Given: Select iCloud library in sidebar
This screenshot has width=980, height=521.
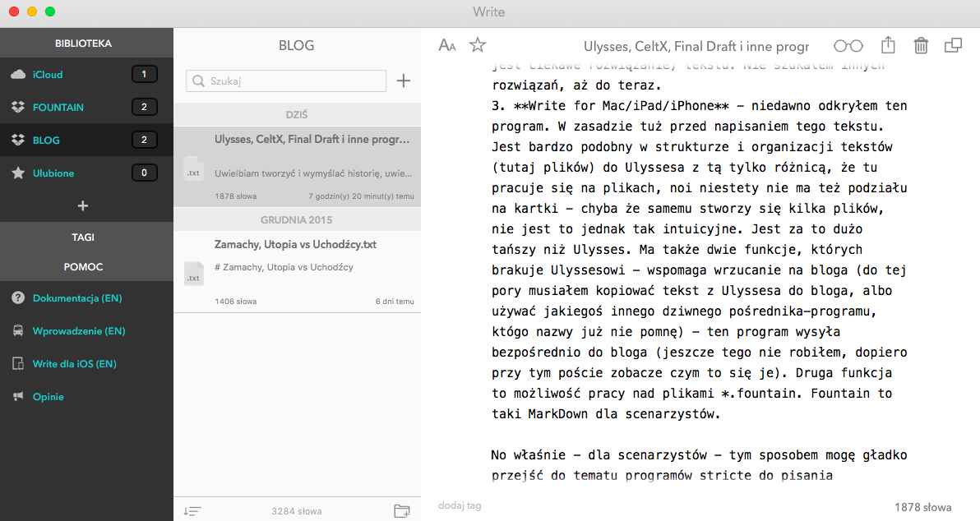Looking at the screenshot, I should [48, 75].
